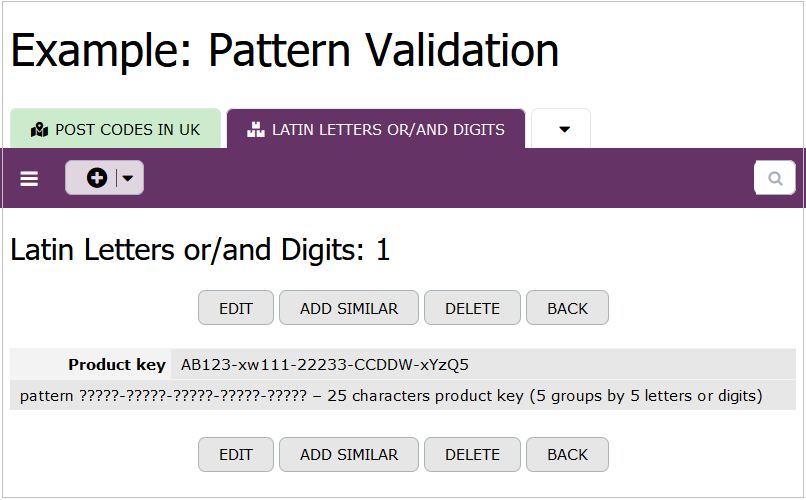Click the plus circle add icon
The image size is (806, 500).
tap(96, 178)
